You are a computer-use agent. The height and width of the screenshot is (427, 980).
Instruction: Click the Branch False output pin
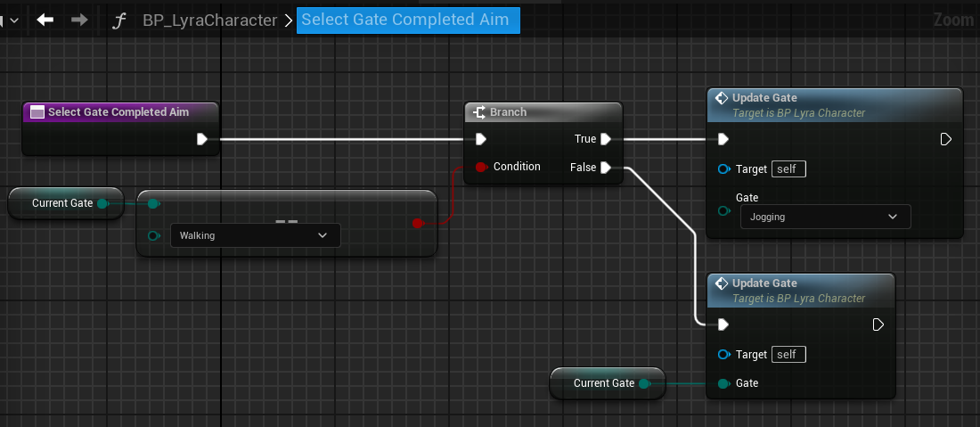606,167
